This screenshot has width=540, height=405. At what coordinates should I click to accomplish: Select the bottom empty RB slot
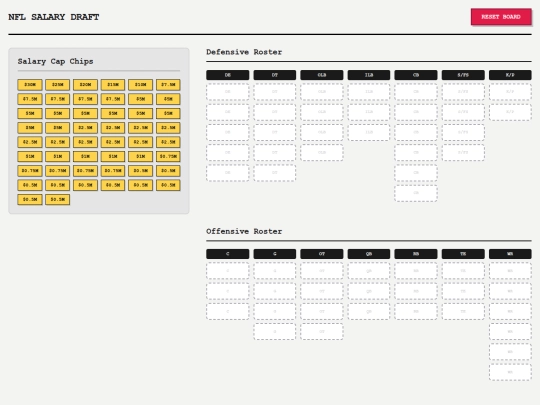(416, 311)
